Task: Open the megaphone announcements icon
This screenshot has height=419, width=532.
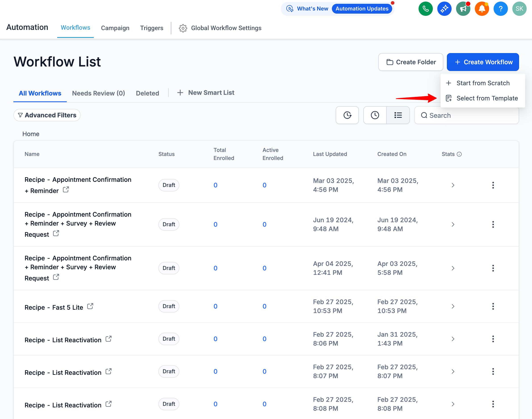Action: pyautogui.click(x=463, y=9)
